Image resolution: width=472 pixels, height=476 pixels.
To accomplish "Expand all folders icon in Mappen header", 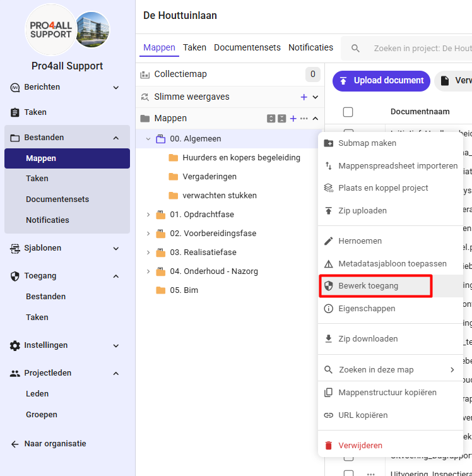I will [x=271, y=119].
